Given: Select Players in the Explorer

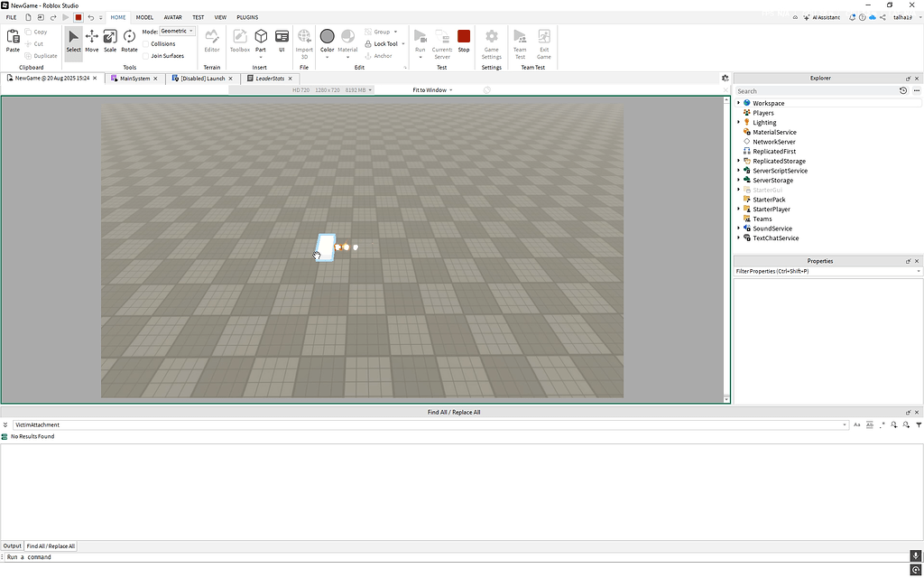Looking at the screenshot, I should pyautogui.click(x=763, y=113).
